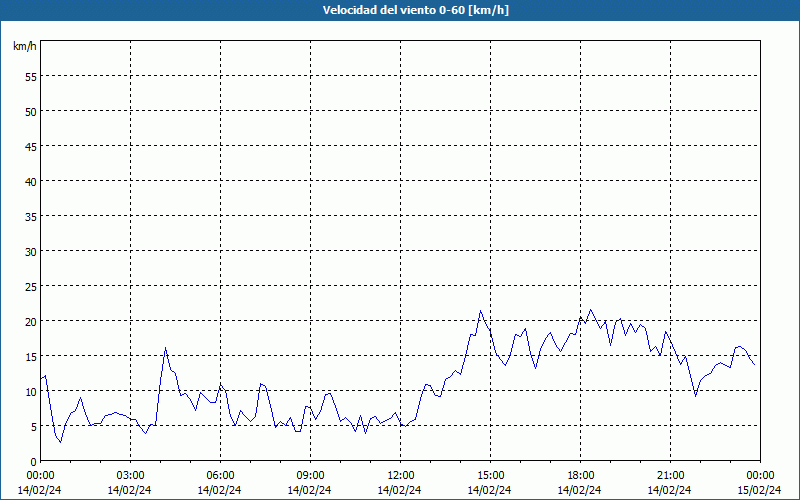Viewport: 800px width, 500px height.
Task: Click the '5' y-axis label
Action: (x=34, y=427)
